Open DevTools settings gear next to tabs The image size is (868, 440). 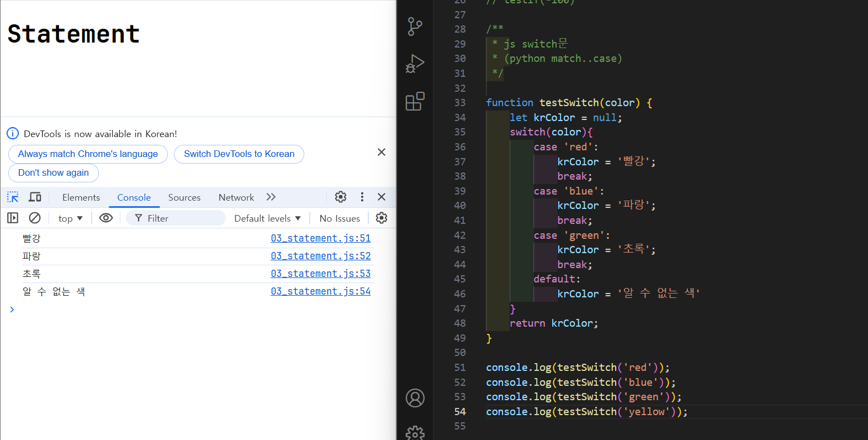coord(341,197)
